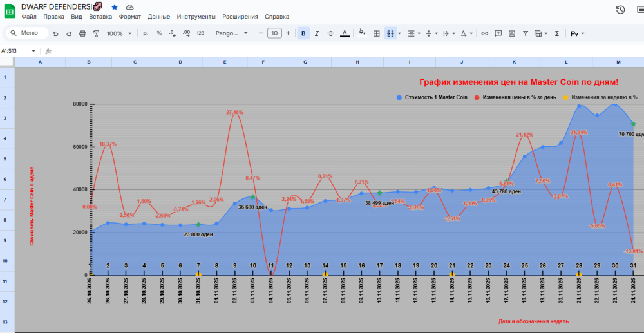Click the borders grid icon

(376, 33)
